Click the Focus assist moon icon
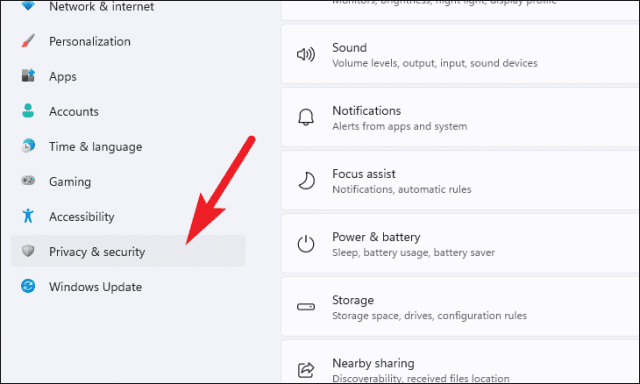This screenshot has height=384, width=640. (306, 181)
